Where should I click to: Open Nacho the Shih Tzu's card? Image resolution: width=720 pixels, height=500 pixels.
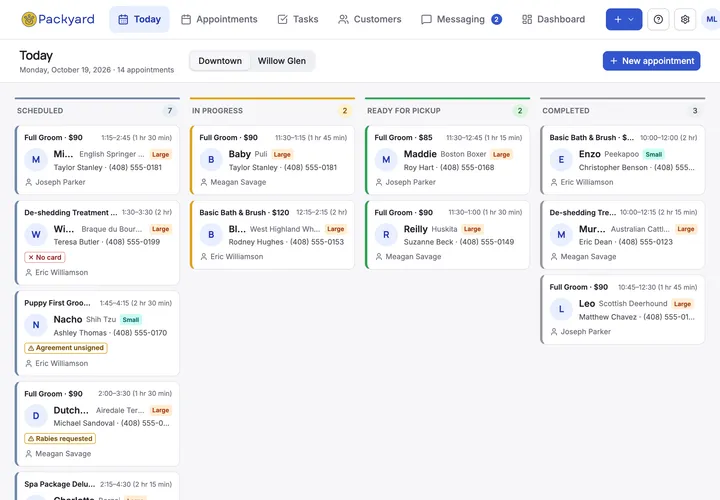click(x=97, y=333)
